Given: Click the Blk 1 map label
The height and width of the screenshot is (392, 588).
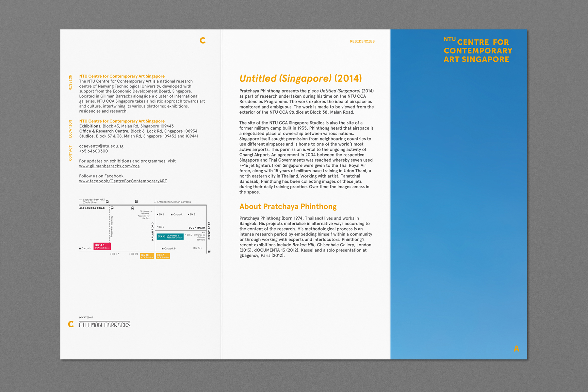Looking at the screenshot, I should 161,215.
